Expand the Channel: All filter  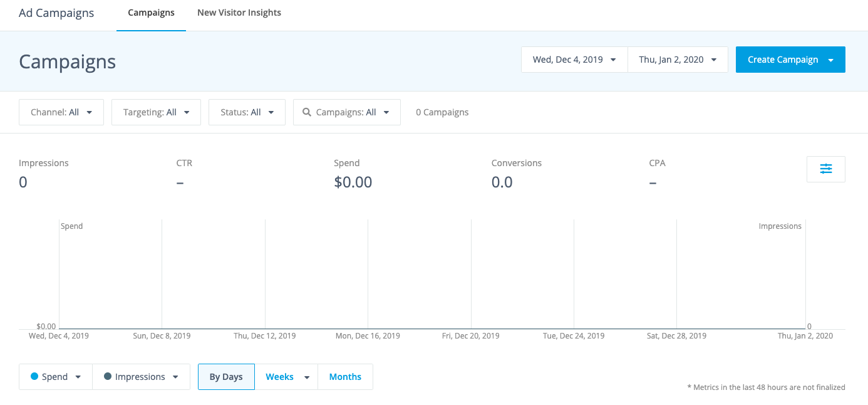(61, 112)
